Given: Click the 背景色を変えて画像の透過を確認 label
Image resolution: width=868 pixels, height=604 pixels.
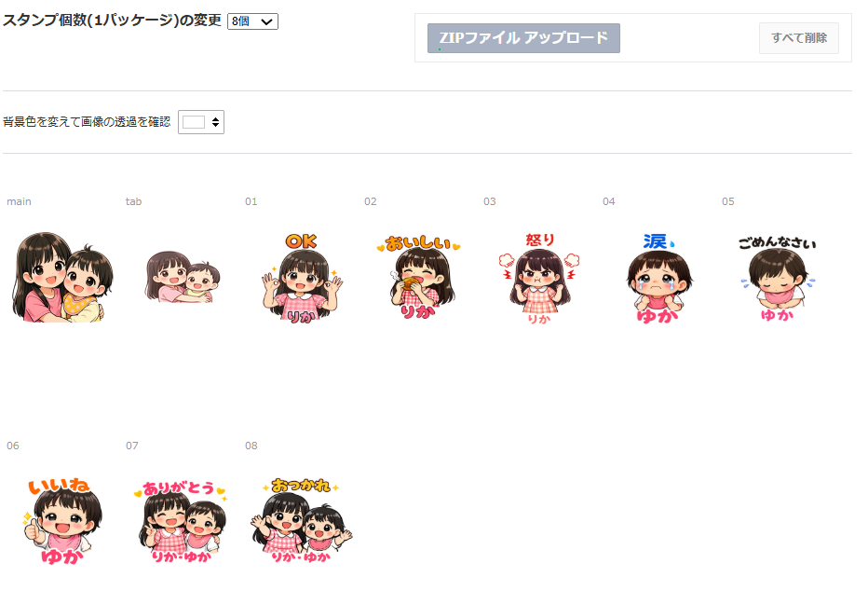Looking at the screenshot, I should point(87,122).
